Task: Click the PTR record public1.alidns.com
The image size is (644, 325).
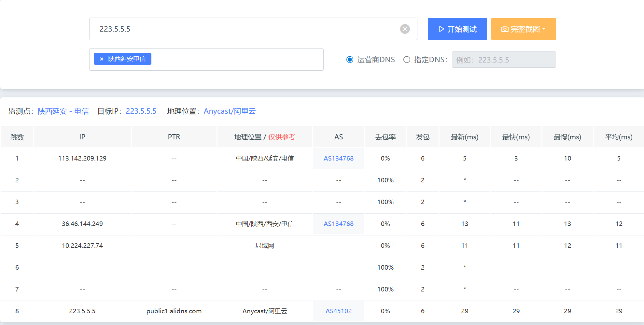Action: (x=174, y=311)
